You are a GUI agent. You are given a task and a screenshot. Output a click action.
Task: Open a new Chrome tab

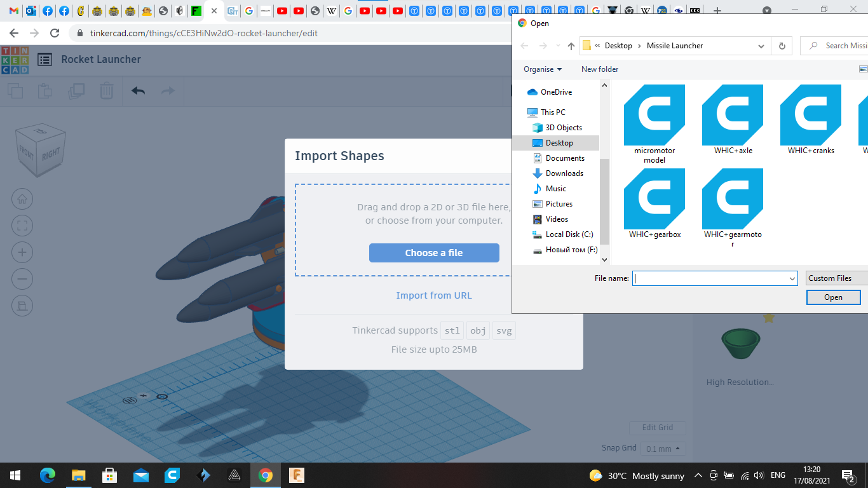(717, 10)
